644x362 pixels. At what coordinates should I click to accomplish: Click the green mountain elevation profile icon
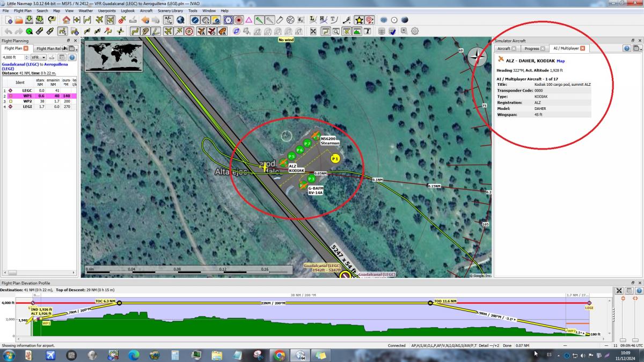[357, 31]
